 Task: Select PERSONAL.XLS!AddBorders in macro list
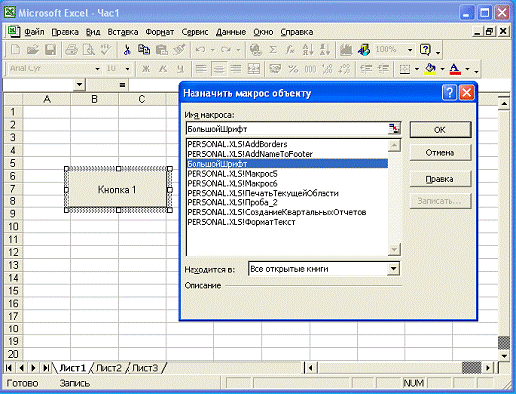tap(287, 144)
